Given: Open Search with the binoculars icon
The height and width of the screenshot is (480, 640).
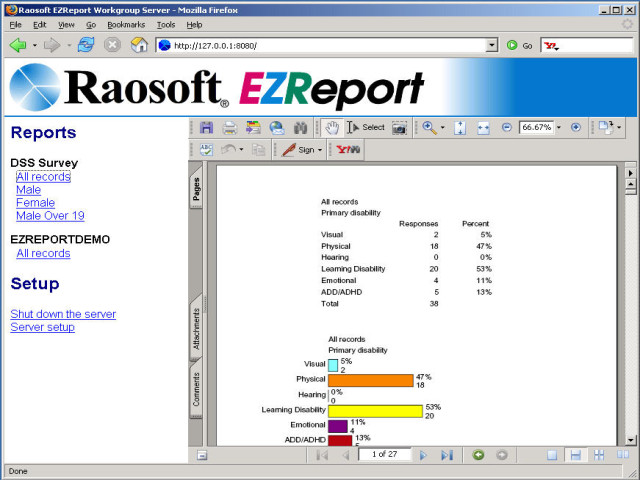Looking at the screenshot, I should click(300, 128).
